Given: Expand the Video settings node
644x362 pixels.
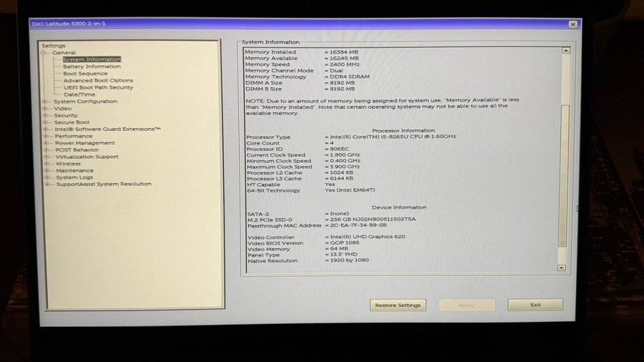Looking at the screenshot, I should (x=44, y=108).
